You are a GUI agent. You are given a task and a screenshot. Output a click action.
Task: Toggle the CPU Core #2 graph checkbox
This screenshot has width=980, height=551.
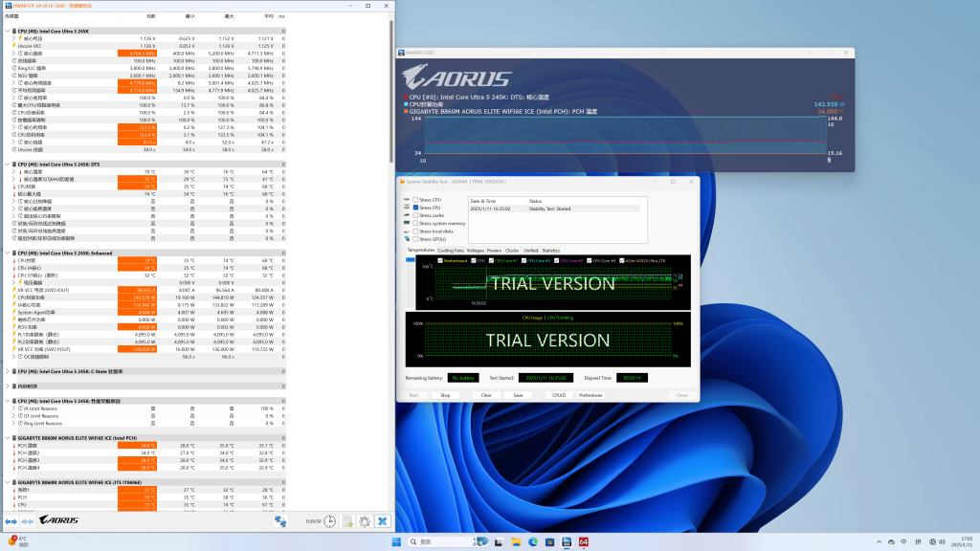pyautogui.click(x=523, y=260)
